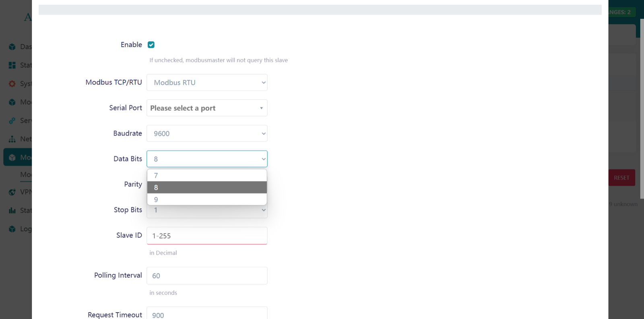The width and height of the screenshot is (644, 319).
Task: Choose 9 from the Data Bits list
Action: 207,199
